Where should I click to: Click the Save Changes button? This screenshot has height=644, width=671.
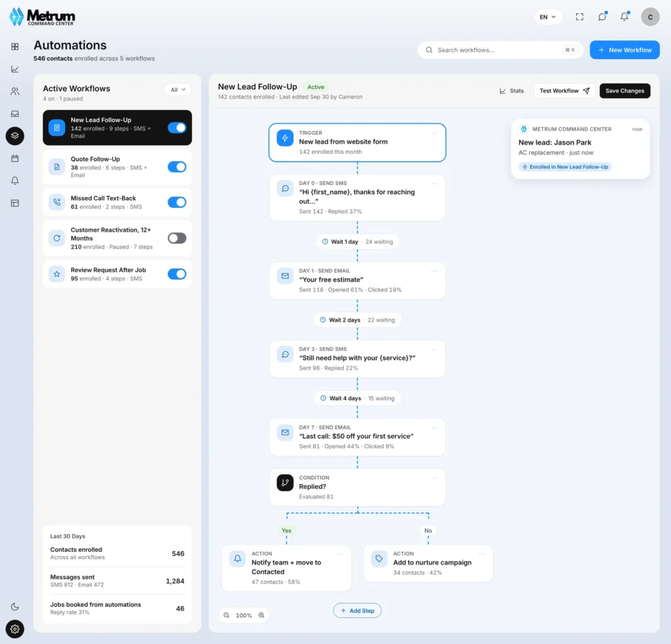(624, 90)
